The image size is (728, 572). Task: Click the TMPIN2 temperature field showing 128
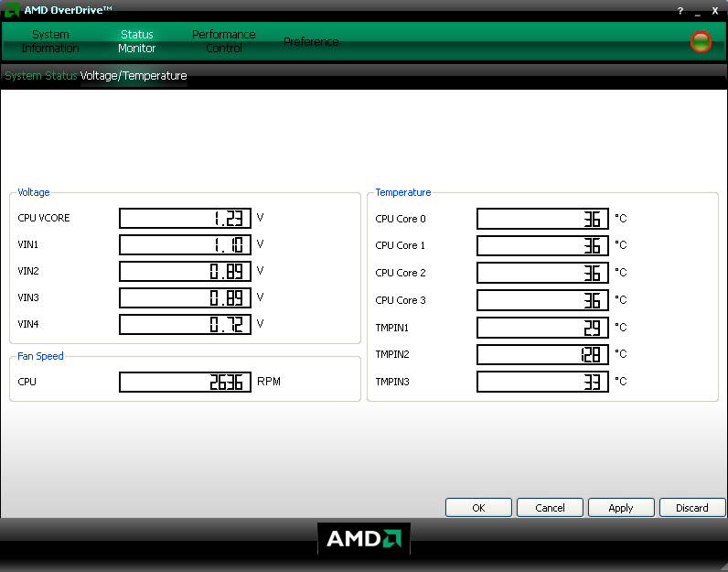pos(542,354)
